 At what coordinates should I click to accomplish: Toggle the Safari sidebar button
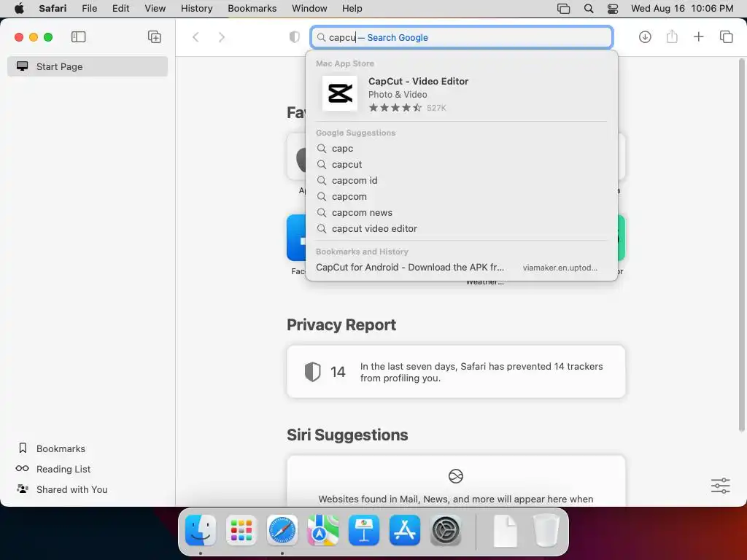(78, 36)
